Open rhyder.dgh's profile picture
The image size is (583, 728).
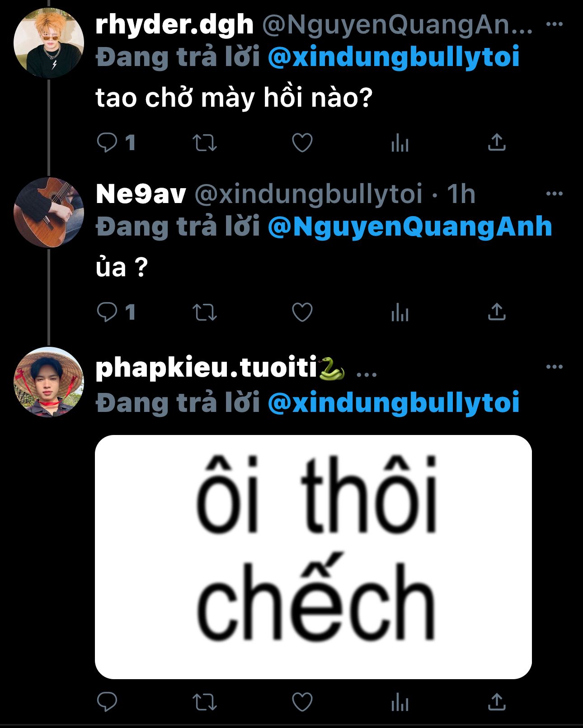[x=49, y=43]
